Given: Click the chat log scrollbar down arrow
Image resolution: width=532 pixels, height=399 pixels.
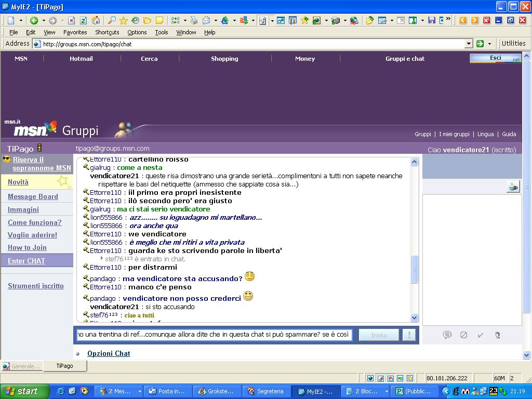Looking at the screenshot, I should 414,317.
